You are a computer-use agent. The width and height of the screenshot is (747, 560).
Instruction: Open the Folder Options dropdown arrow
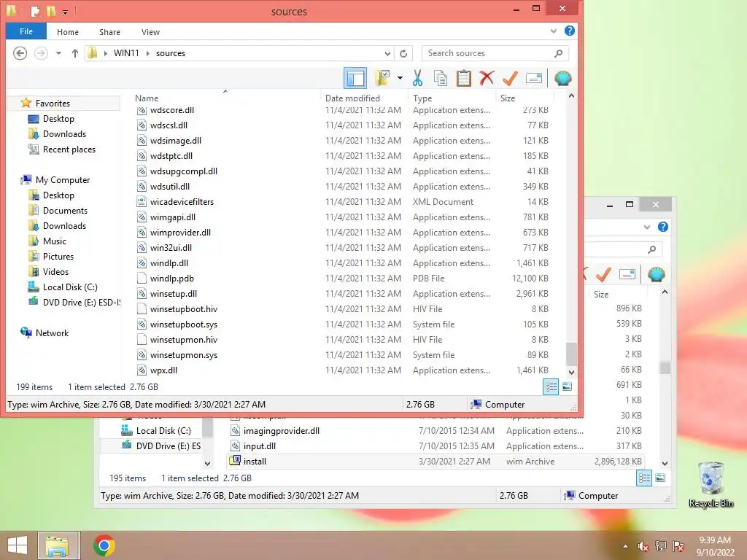click(x=400, y=78)
